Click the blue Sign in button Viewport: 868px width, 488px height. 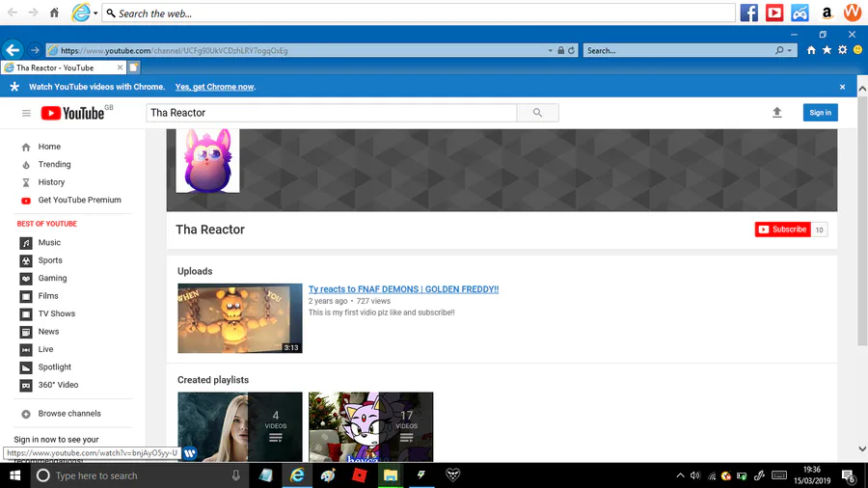point(820,113)
